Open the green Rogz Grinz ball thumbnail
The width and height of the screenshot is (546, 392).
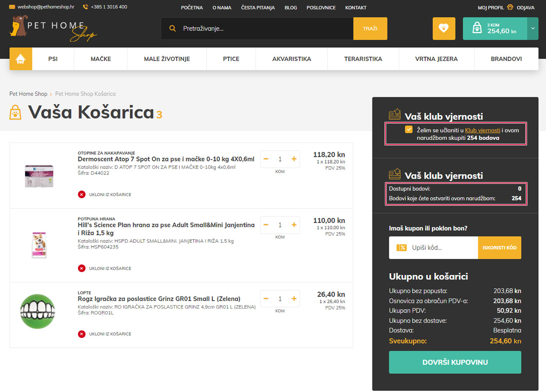(x=38, y=311)
